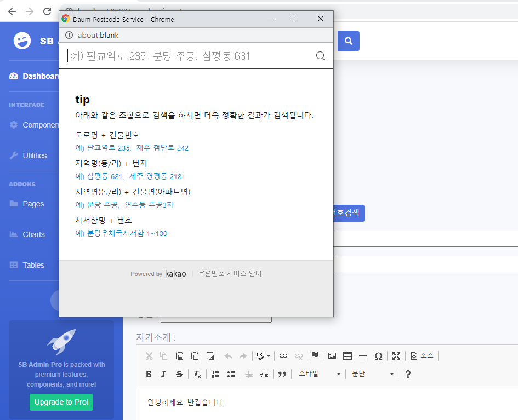The image size is (518, 420).
Task: Click the Insert Table icon
Action: pyautogui.click(x=348, y=355)
